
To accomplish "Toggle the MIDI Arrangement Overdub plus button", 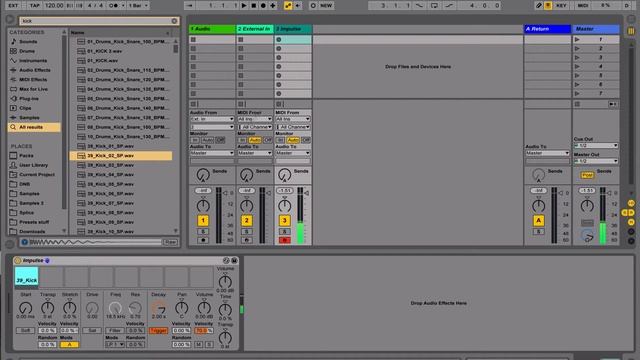I will (x=273, y=6).
